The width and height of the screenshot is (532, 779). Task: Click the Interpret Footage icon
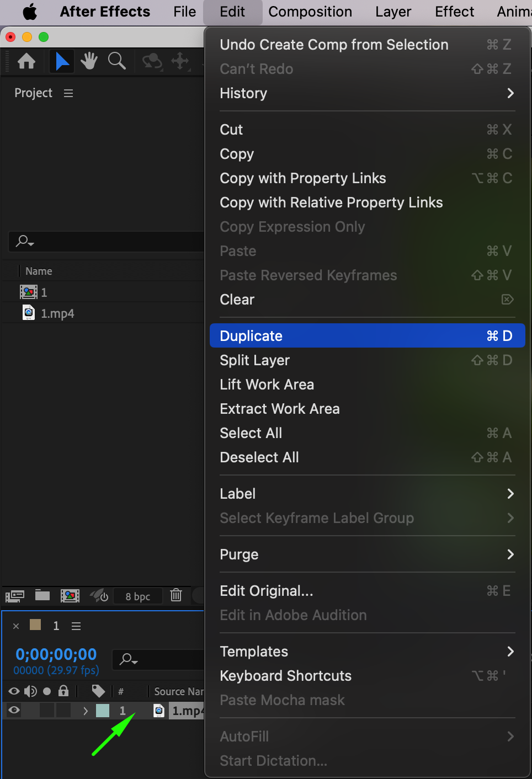click(x=15, y=596)
